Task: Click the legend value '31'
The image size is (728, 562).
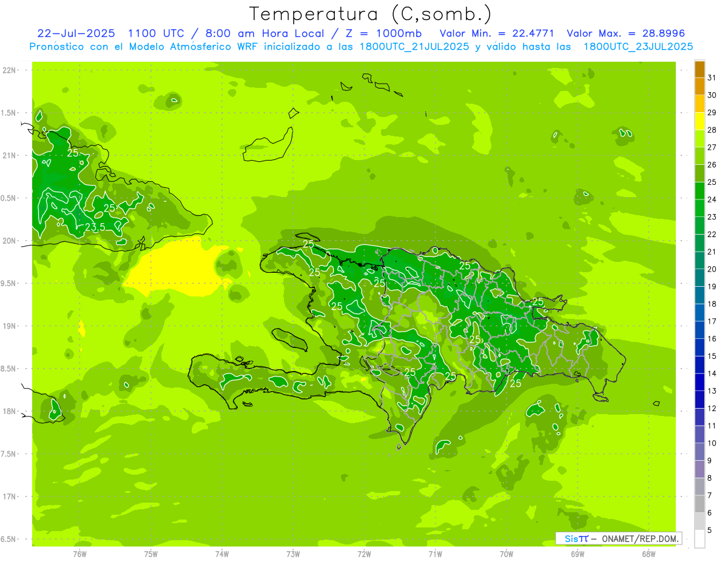Action: click(x=712, y=78)
